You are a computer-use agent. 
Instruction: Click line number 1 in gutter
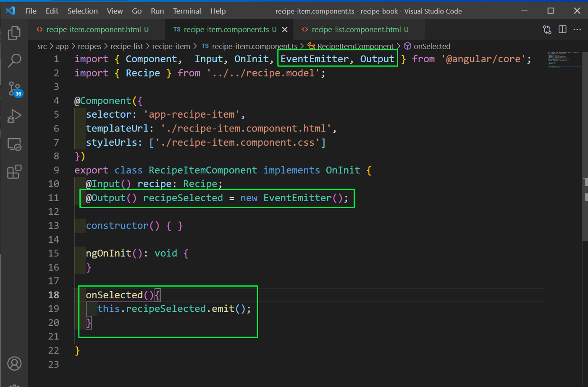coord(56,59)
